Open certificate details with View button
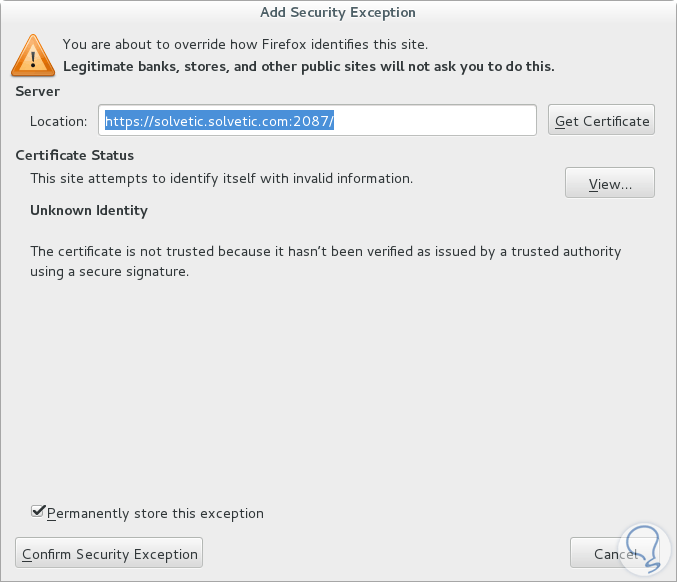The width and height of the screenshot is (677, 582). pyautogui.click(x=609, y=184)
